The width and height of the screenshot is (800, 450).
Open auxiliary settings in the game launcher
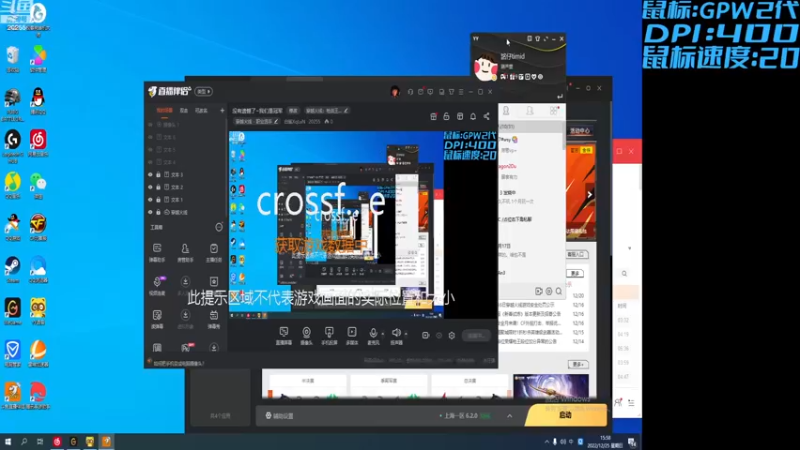click(280, 416)
